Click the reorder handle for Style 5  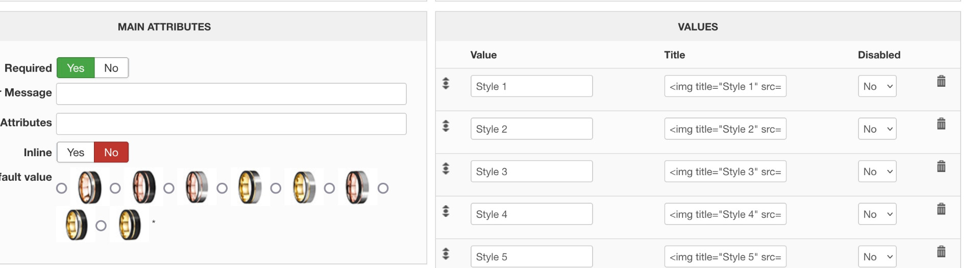tap(446, 254)
